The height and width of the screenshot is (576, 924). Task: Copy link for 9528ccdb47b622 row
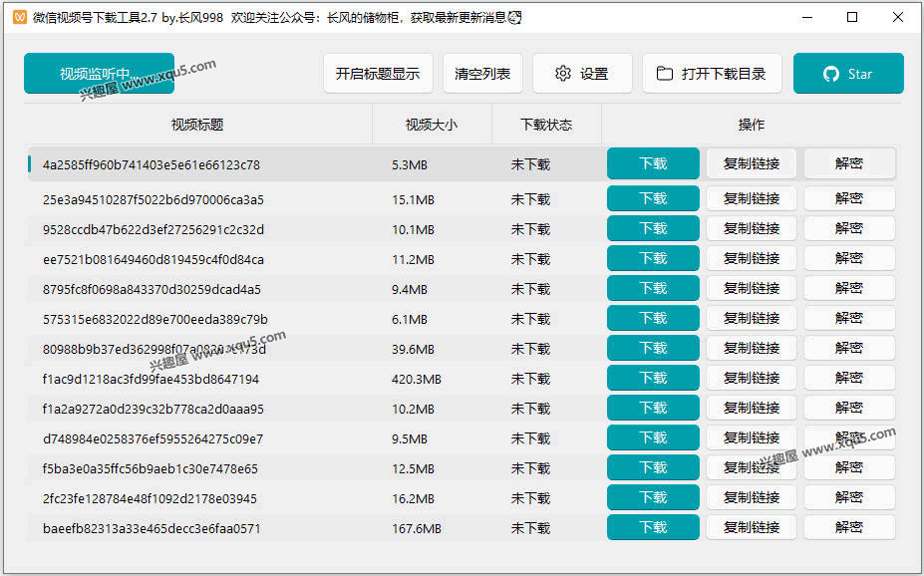(x=752, y=228)
